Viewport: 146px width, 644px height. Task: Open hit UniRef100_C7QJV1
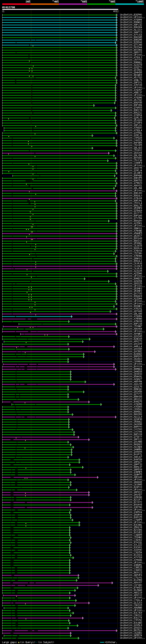tap(131, 578)
